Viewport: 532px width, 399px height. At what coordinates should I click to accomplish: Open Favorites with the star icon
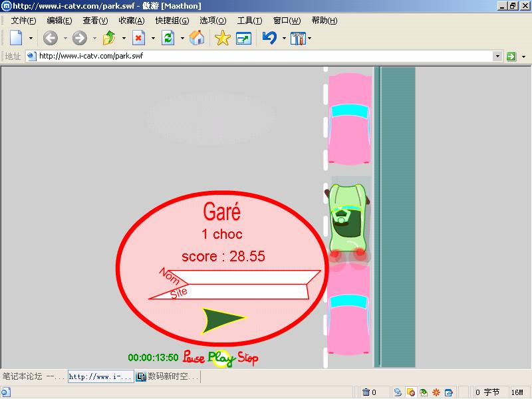pos(223,38)
